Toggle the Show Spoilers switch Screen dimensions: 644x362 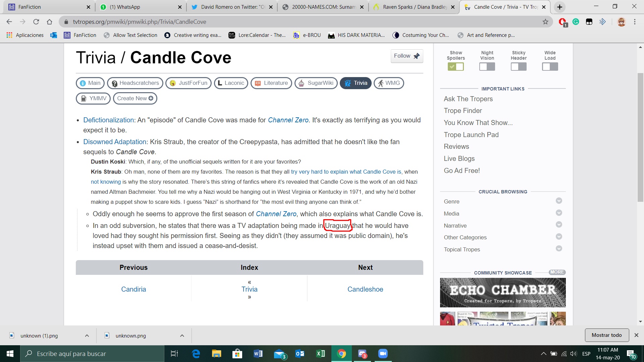tap(456, 67)
